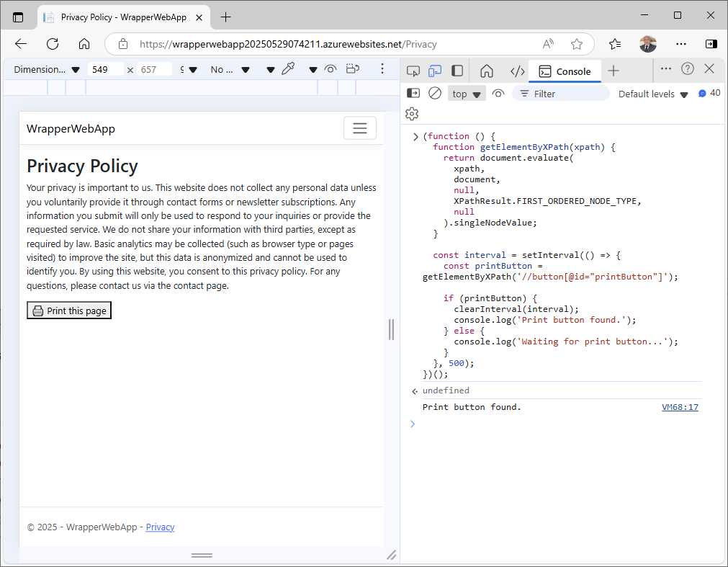Open the user profile avatar
Viewport: 728px width, 567px height.
pyautogui.click(x=647, y=44)
